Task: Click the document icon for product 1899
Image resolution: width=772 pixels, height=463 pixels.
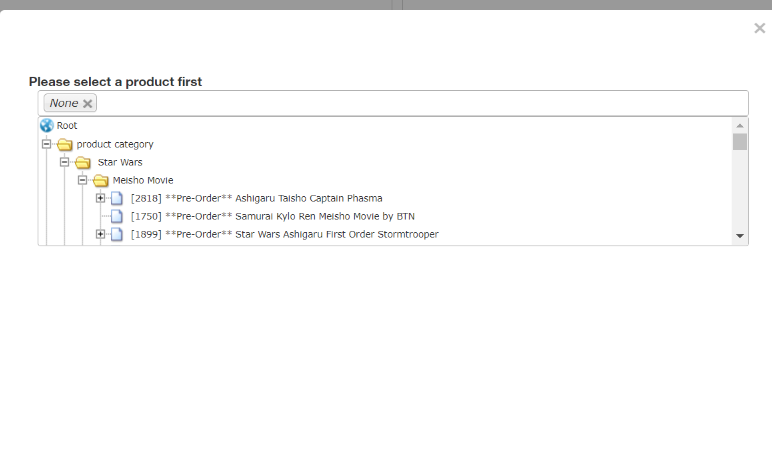Action: (x=117, y=234)
